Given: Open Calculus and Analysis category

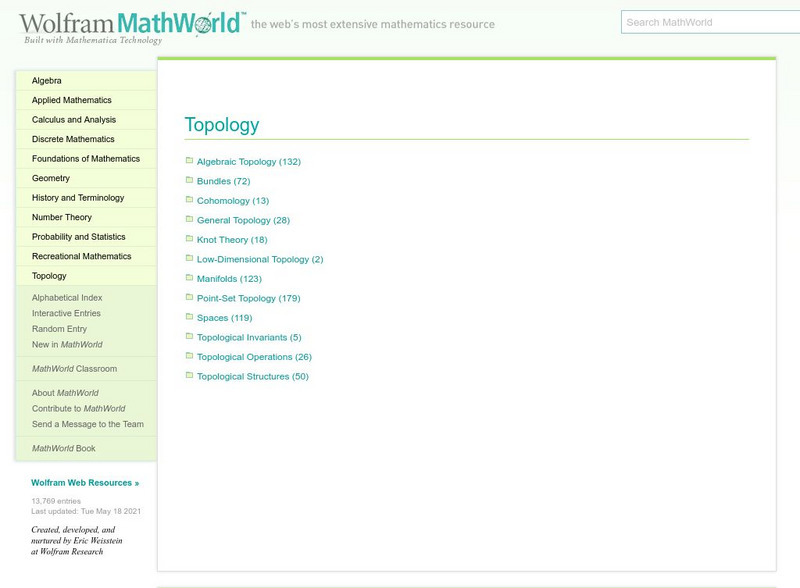Looking at the screenshot, I should (x=86, y=119).
